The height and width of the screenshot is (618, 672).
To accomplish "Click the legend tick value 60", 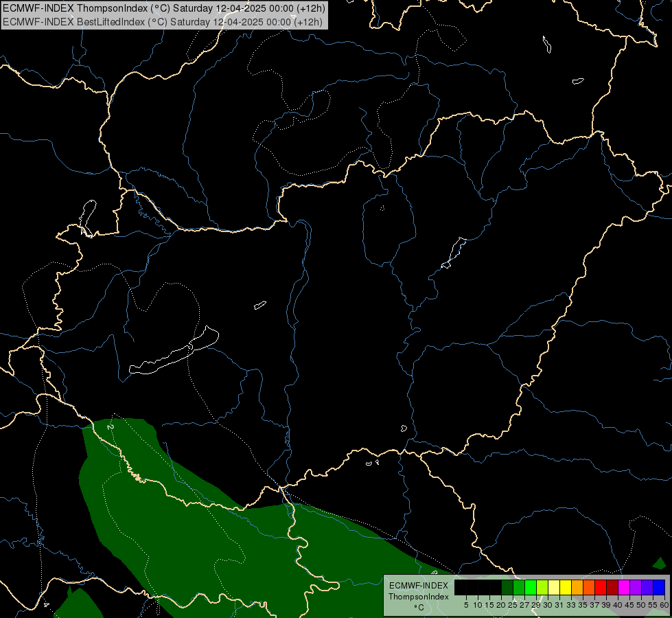I will [664, 605].
